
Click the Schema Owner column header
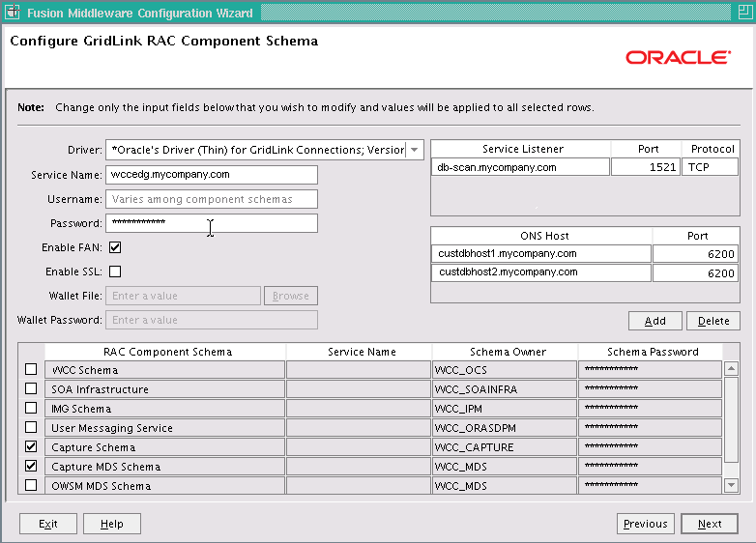[506, 352]
